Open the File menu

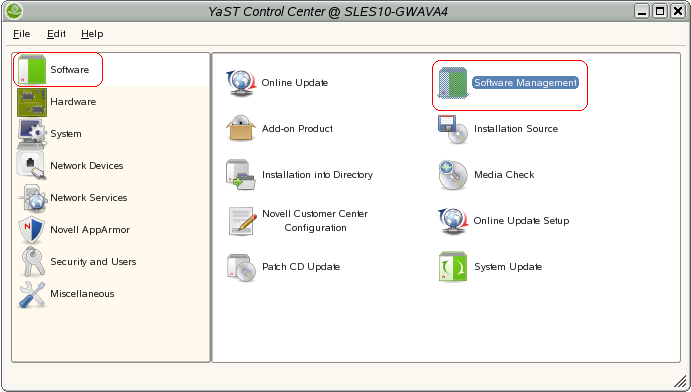coord(21,34)
